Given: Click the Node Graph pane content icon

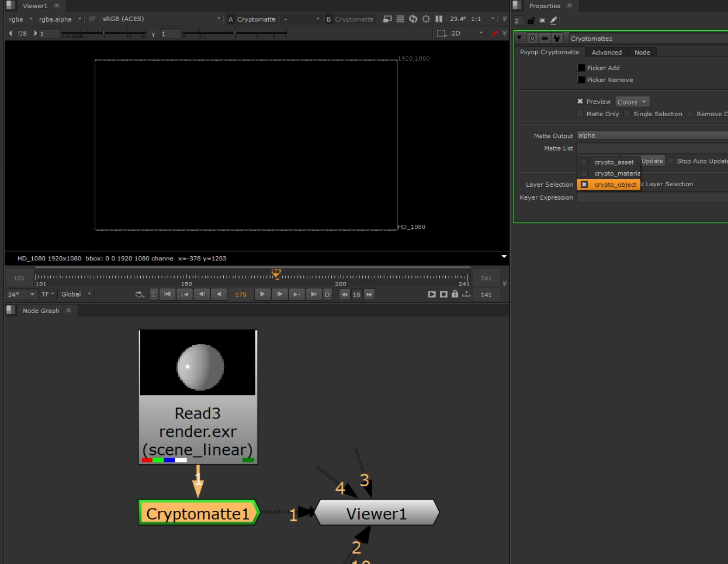Looking at the screenshot, I should 11,310.
